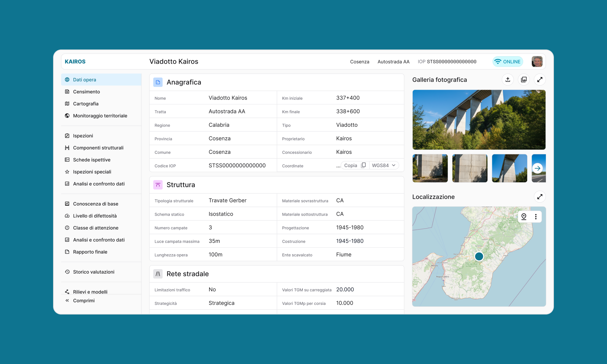This screenshot has width=607, height=364.
Task: Expand the Galleria fotografica fullscreen
Action: (x=540, y=80)
